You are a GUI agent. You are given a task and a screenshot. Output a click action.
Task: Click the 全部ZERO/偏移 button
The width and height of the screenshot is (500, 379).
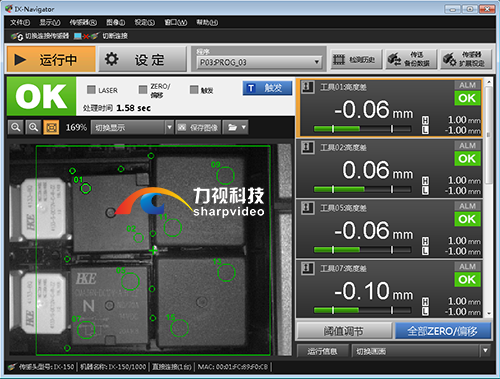coord(443,331)
